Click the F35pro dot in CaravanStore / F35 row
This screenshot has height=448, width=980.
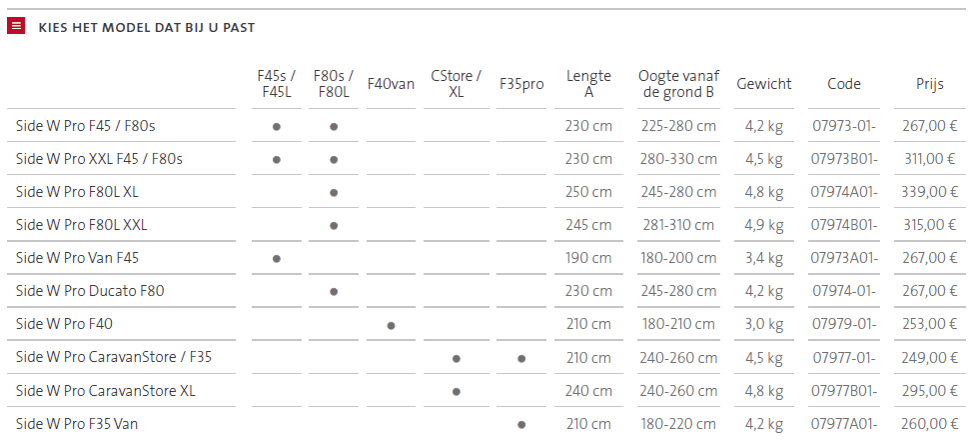(x=521, y=359)
